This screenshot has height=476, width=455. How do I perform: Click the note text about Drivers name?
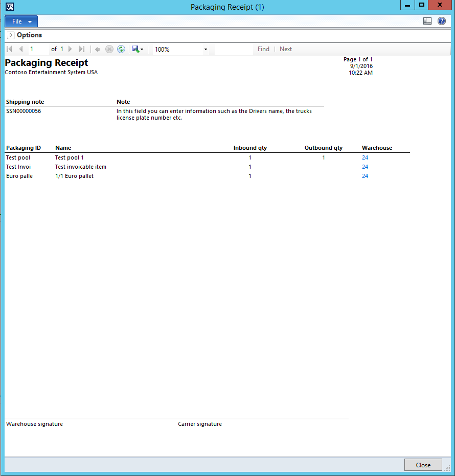[x=214, y=115]
